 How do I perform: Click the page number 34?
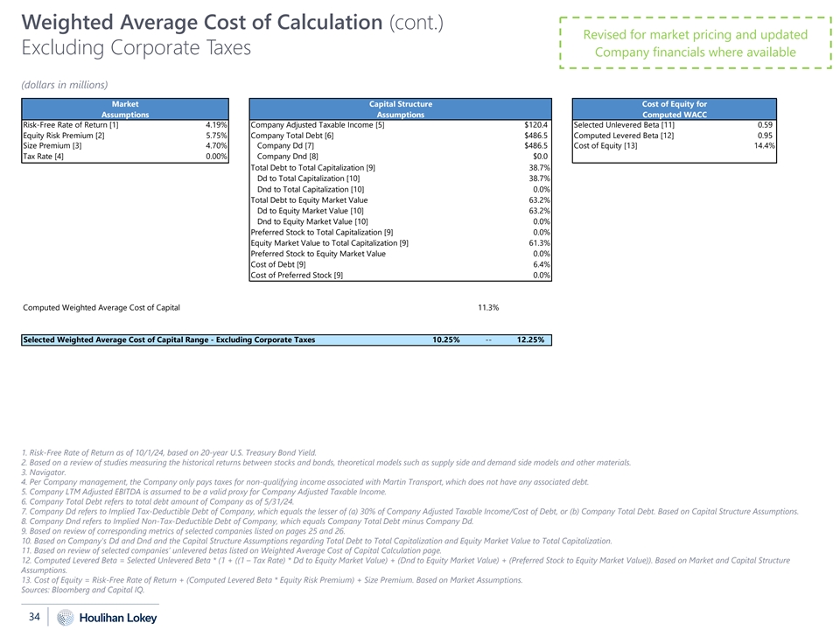pyautogui.click(x=37, y=616)
